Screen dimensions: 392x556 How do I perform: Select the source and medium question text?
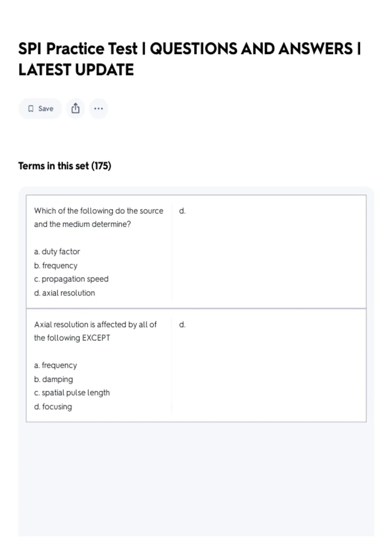coord(99,217)
